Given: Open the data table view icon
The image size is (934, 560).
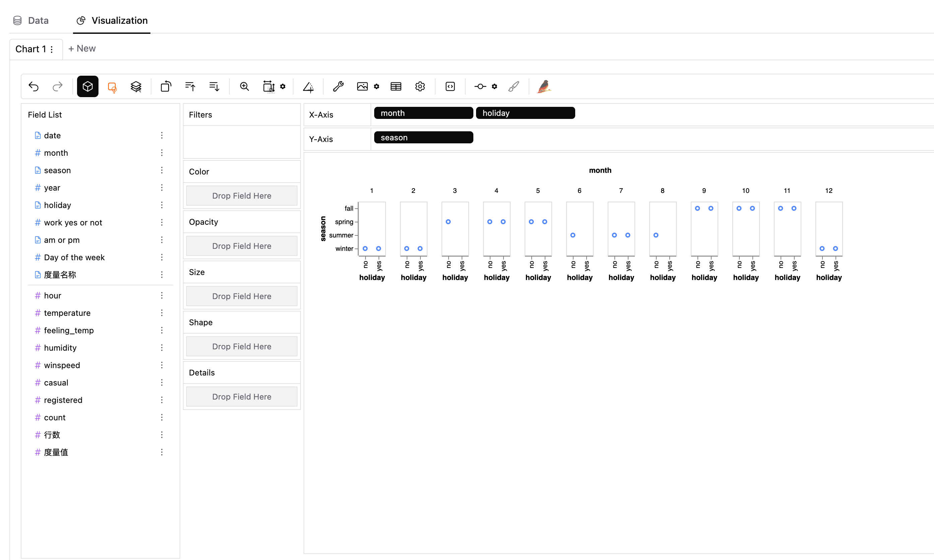Looking at the screenshot, I should point(396,86).
